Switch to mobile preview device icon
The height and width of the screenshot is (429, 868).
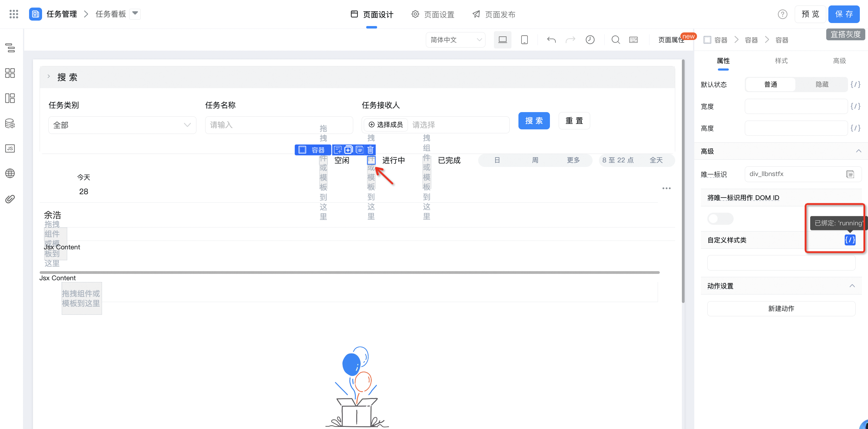[524, 40]
